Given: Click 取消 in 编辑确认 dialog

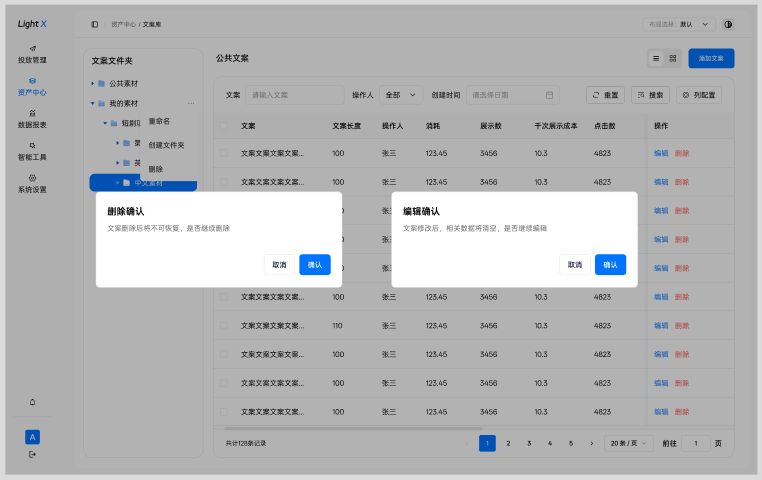Looking at the screenshot, I should pyautogui.click(x=575, y=265).
